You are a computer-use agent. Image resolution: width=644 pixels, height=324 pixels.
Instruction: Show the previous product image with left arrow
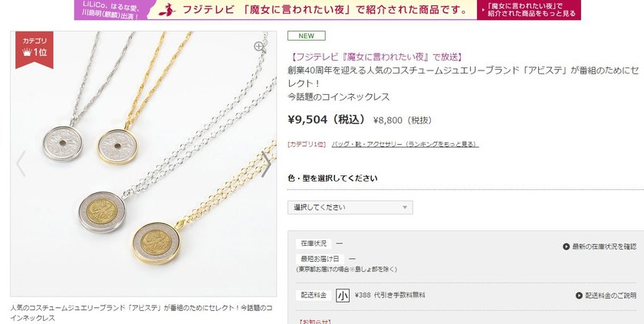tap(21, 163)
